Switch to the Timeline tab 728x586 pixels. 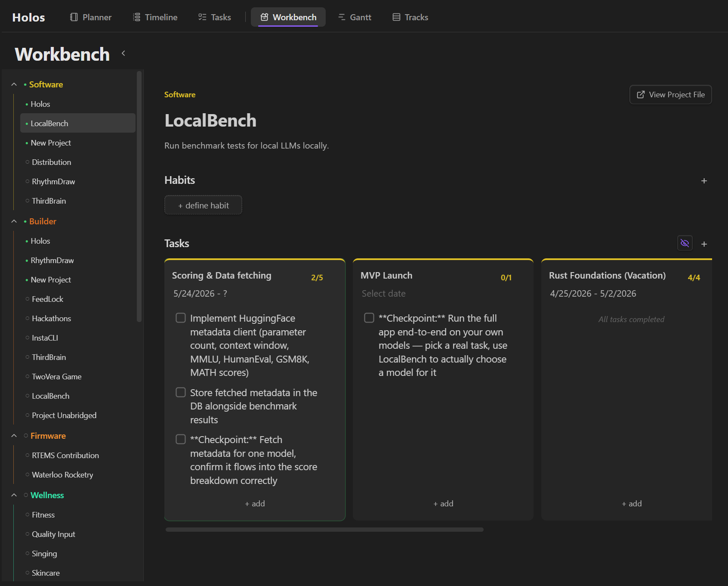tap(155, 17)
